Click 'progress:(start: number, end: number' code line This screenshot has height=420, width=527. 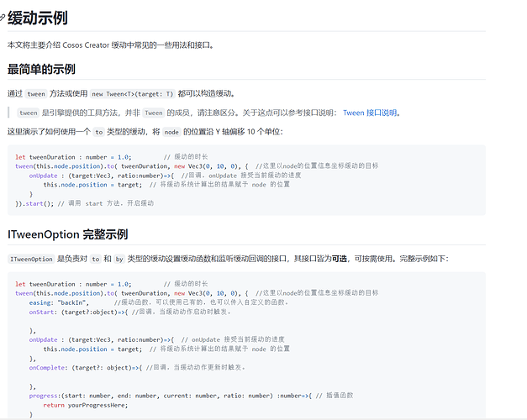pos(191,396)
